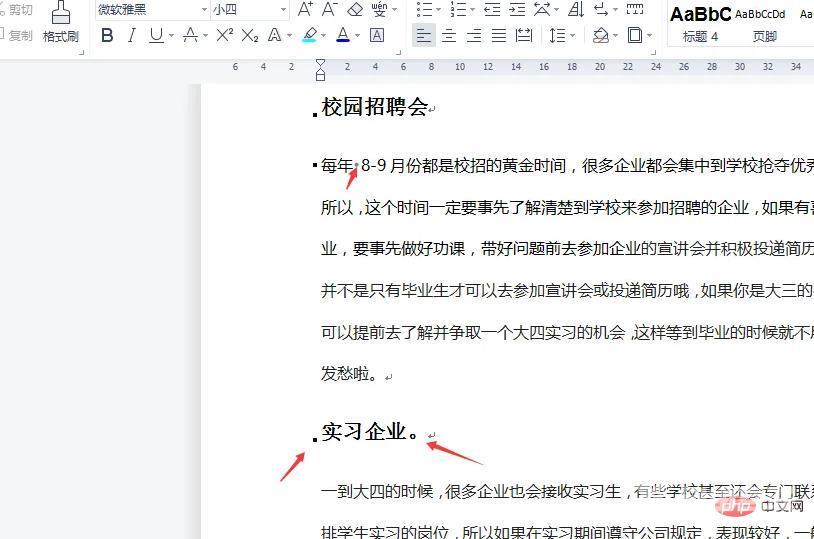Toggle italic formatting
Screen dimensions: 814x539
coord(132,35)
